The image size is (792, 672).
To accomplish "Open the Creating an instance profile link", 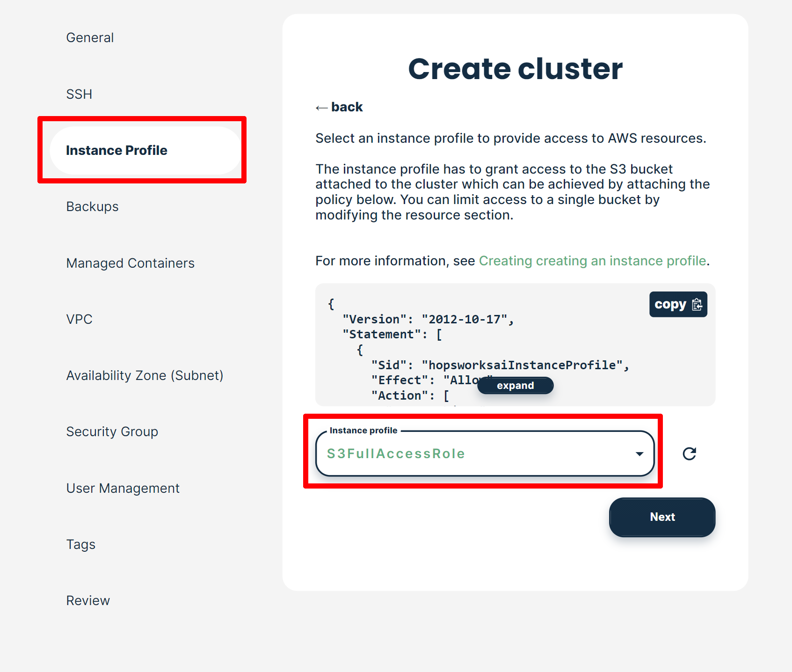I will 592,261.
